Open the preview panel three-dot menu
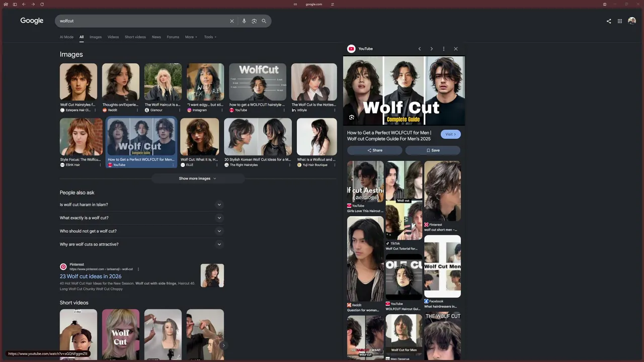 (443, 49)
